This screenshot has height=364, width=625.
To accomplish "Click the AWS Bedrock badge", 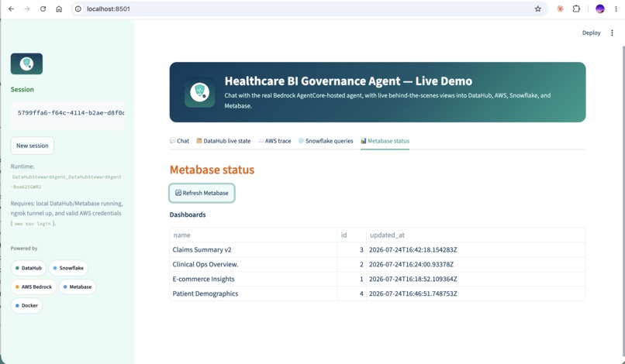I will [33, 287].
